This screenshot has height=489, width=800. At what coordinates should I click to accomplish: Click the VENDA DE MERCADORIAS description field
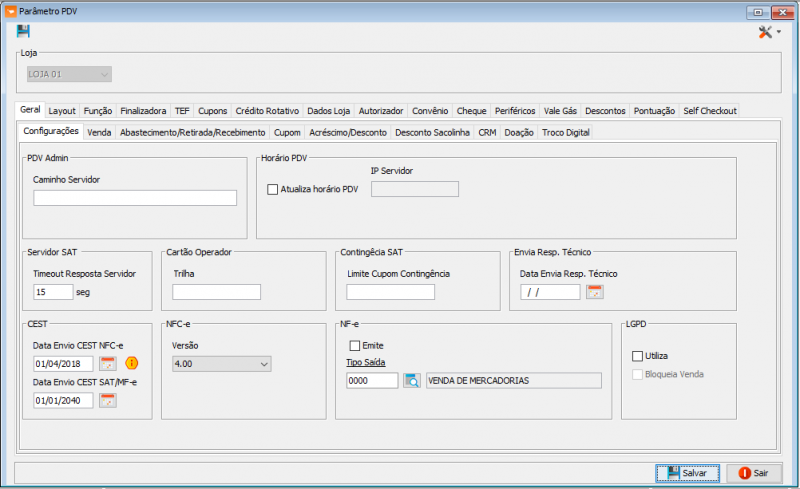point(513,380)
